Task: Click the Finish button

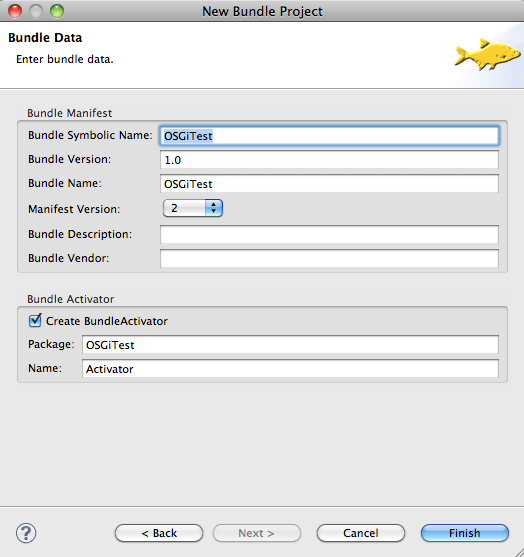Action: (x=465, y=533)
